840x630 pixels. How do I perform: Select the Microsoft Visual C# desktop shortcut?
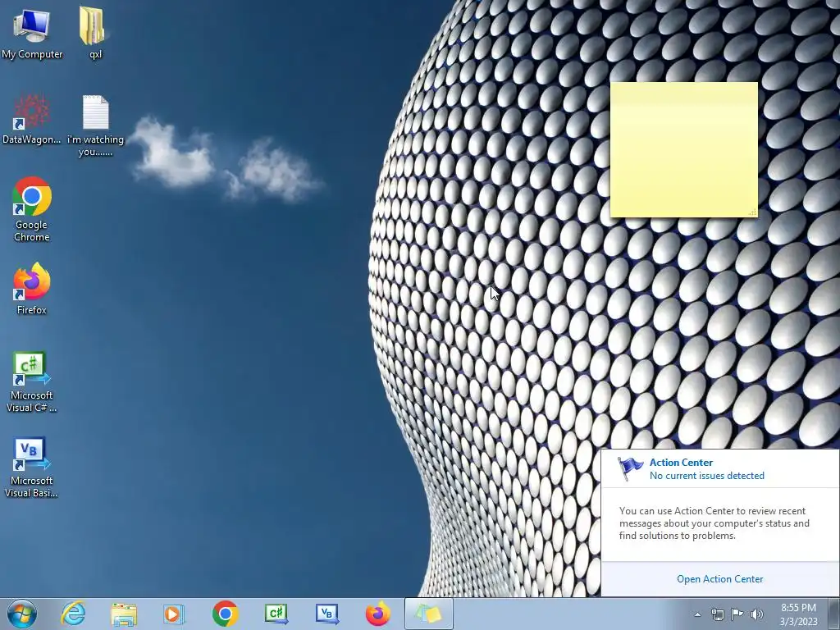point(32,381)
